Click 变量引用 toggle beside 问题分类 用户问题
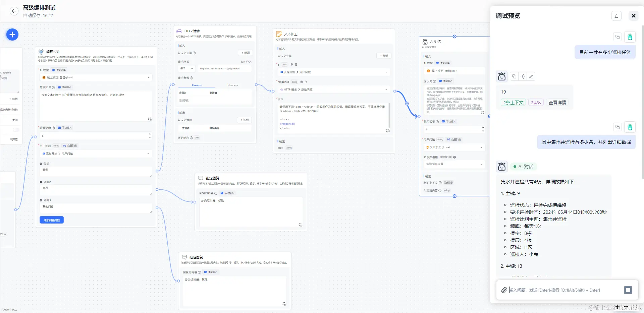 point(70,146)
